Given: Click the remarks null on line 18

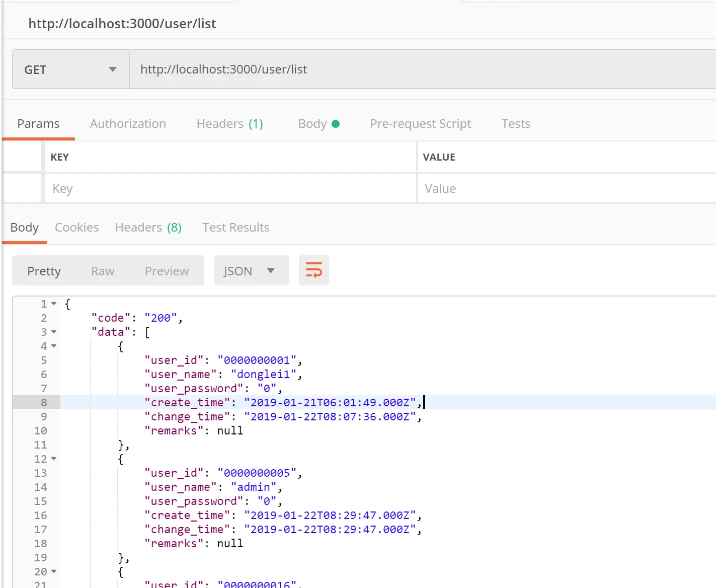Looking at the screenshot, I should click(230, 543).
